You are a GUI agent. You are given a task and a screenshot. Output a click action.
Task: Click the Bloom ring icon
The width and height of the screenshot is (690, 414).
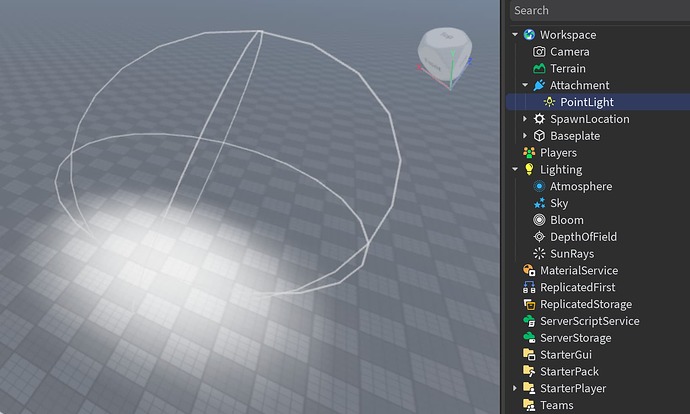[539, 220]
